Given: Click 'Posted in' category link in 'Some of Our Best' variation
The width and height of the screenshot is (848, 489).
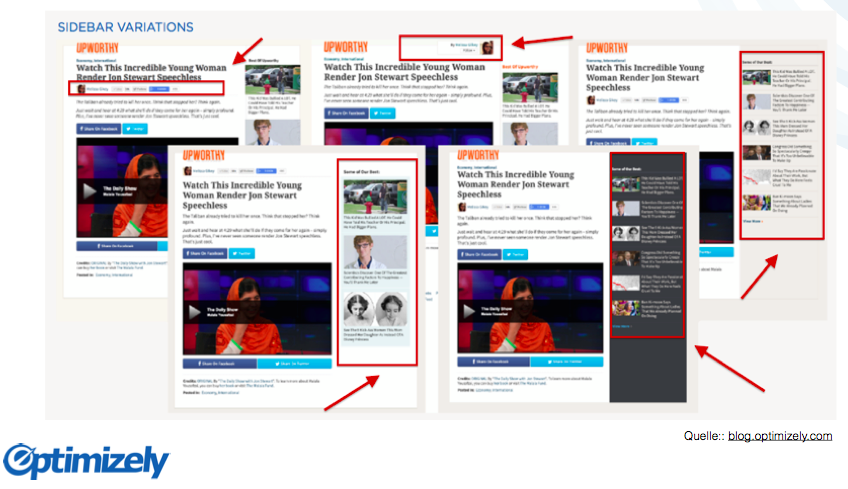Looking at the screenshot, I should point(220,393).
